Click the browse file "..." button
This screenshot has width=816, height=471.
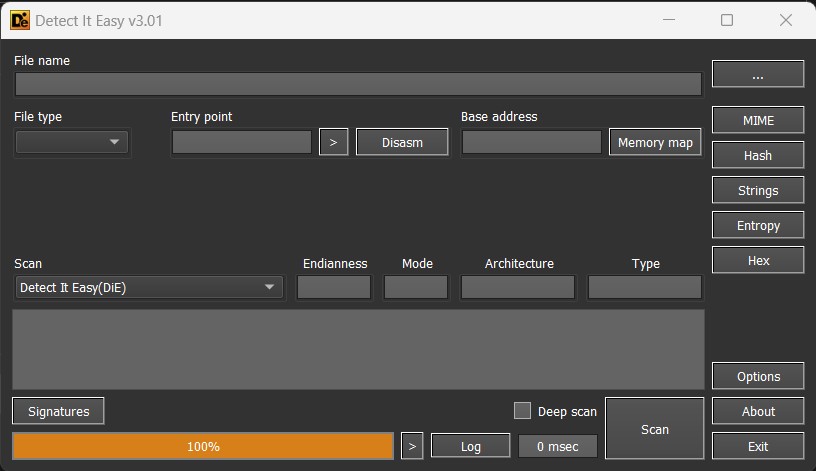click(x=757, y=75)
